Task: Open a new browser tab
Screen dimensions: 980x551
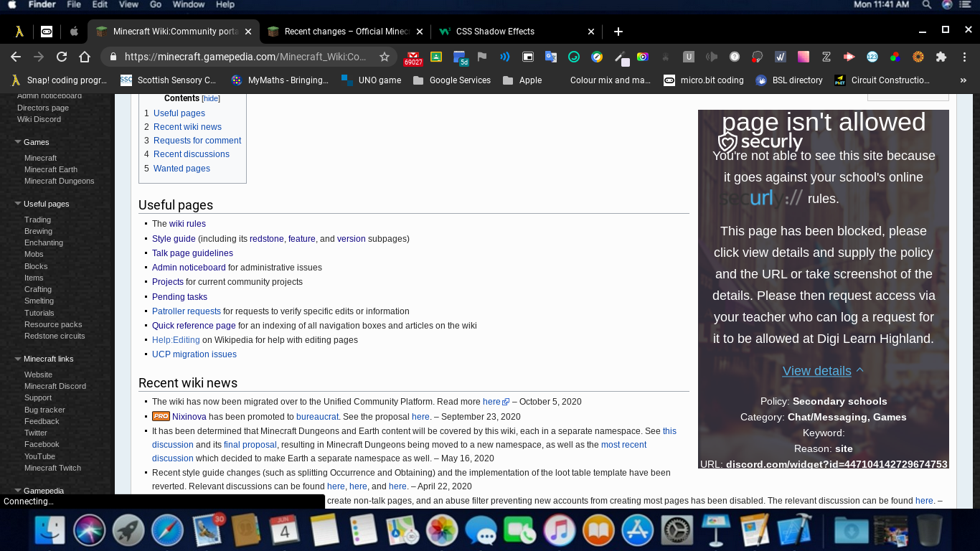Action: click(x=618, y=32)
